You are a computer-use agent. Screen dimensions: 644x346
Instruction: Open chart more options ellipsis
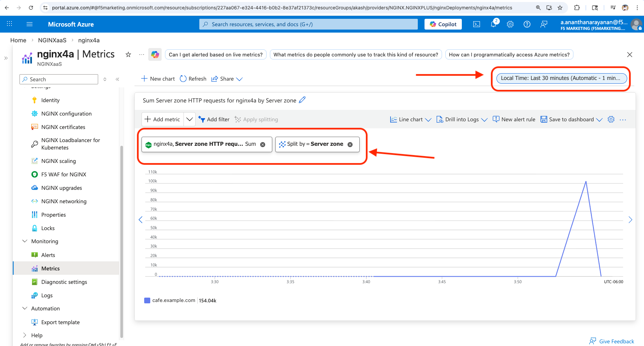point(623,120)
